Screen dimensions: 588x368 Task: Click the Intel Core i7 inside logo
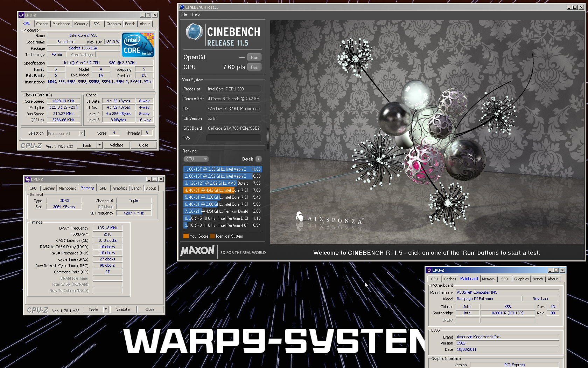[x=138, y=45]
